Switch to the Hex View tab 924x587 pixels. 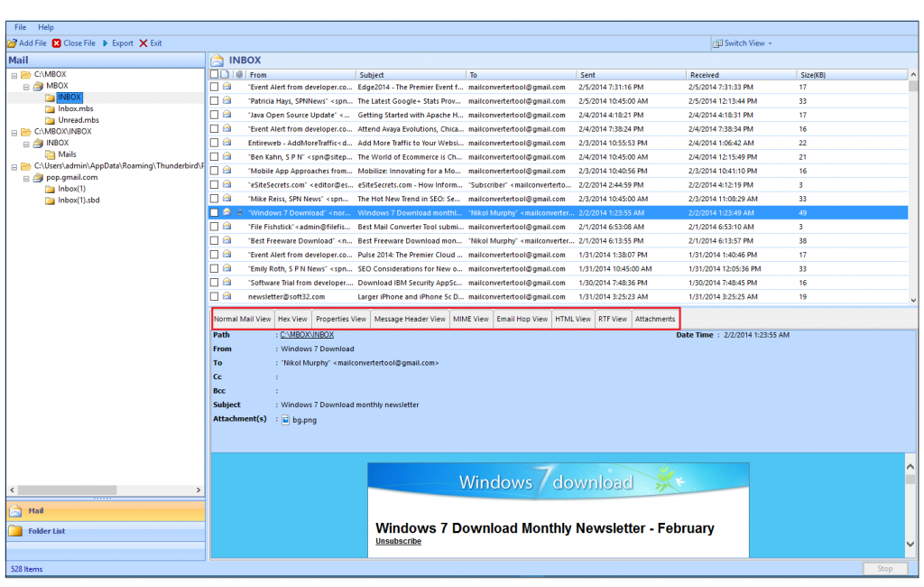[x=293, y=319]
